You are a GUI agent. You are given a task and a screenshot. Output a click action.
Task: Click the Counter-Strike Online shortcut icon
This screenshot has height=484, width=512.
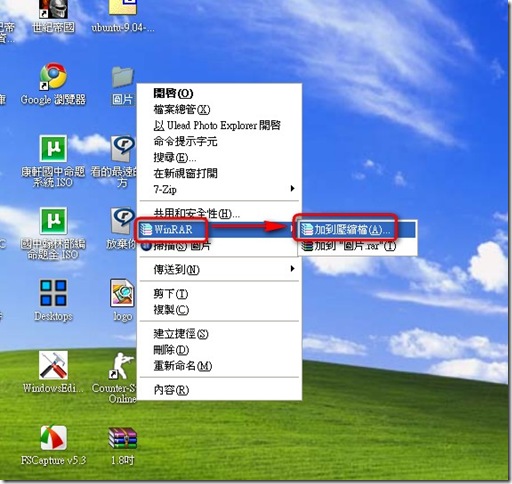[x=122, y=366]
